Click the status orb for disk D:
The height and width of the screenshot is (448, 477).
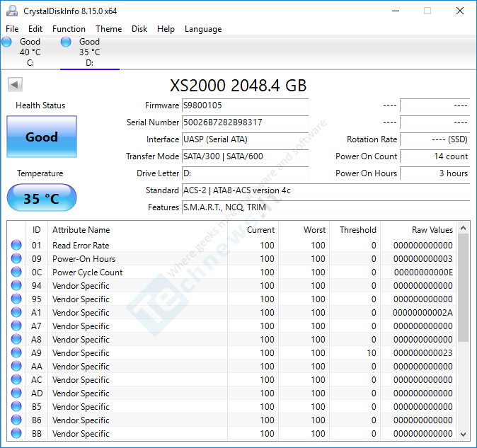tap(66, 42)
